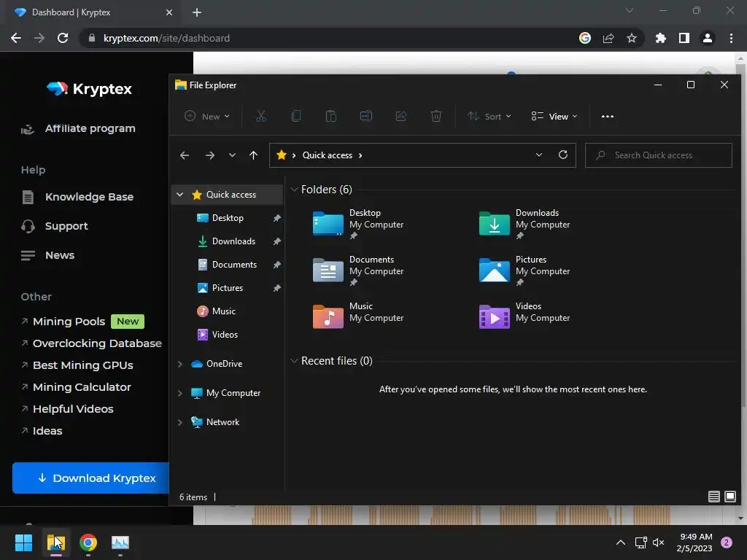
Task: Select Music in the navigation pane
Action: pos(223,311)
